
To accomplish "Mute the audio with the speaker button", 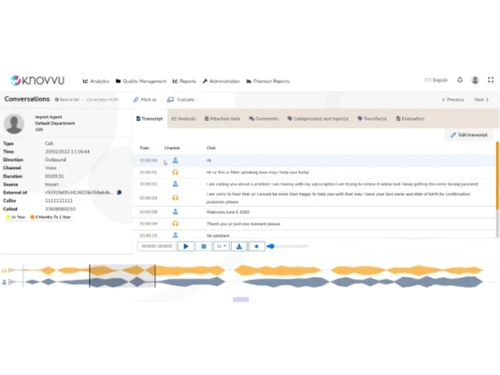I will [257, 246].
